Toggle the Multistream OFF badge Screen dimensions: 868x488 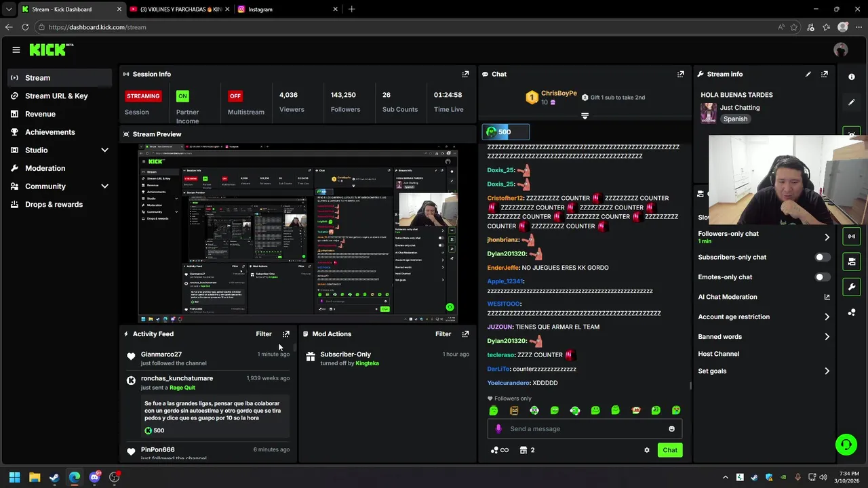point(235,96)
